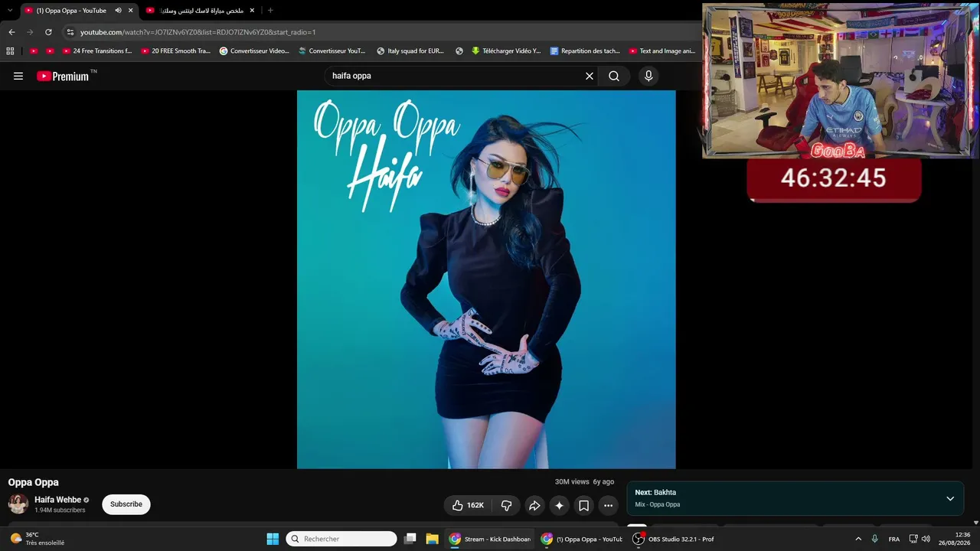The image size is (980, 551).
Task: Open the apps grid in bookmarks bar
Action: pyautogui.click(x=10, y=51)
